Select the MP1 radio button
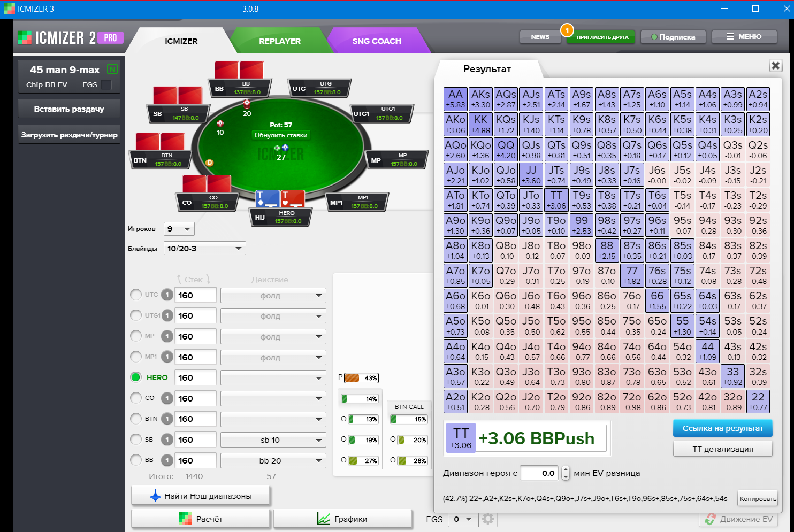 (x=136, y=357)
